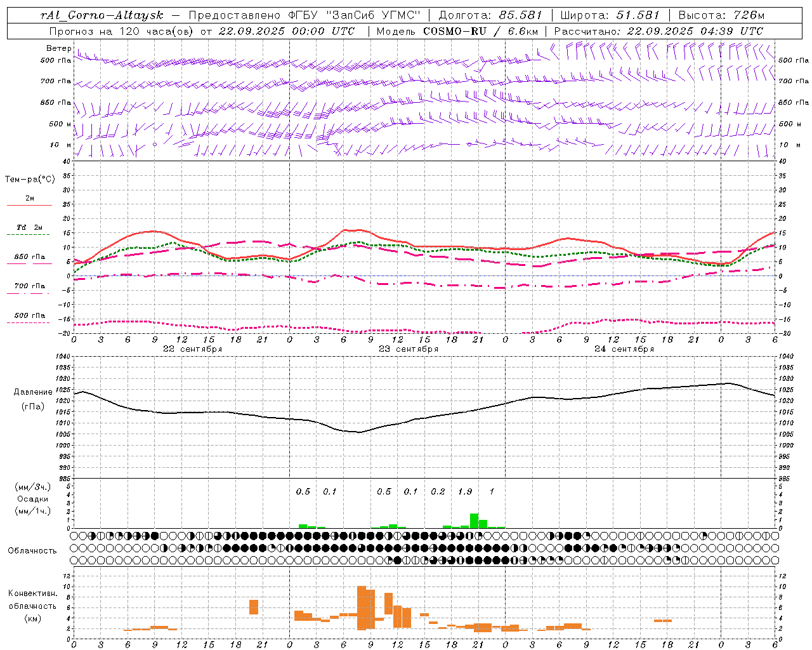This screenshot has height=650, width=812.
Task: Click the Осадки panel title
Action: coord(33,499)
